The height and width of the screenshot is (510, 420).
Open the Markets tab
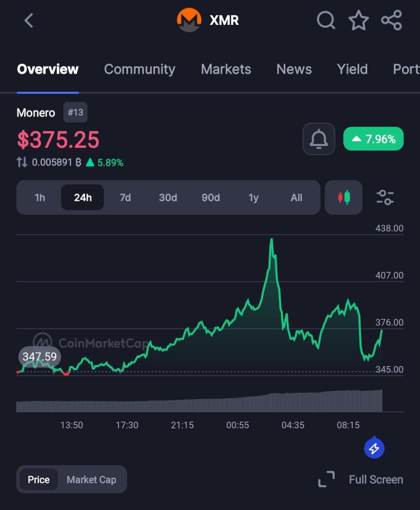click(226, 69)
